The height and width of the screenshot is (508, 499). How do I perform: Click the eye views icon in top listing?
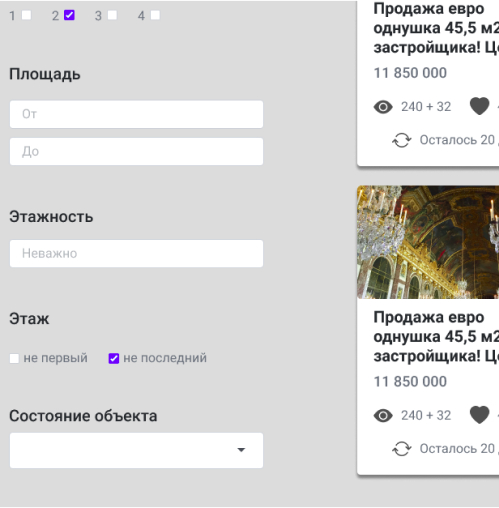point(383,107)
